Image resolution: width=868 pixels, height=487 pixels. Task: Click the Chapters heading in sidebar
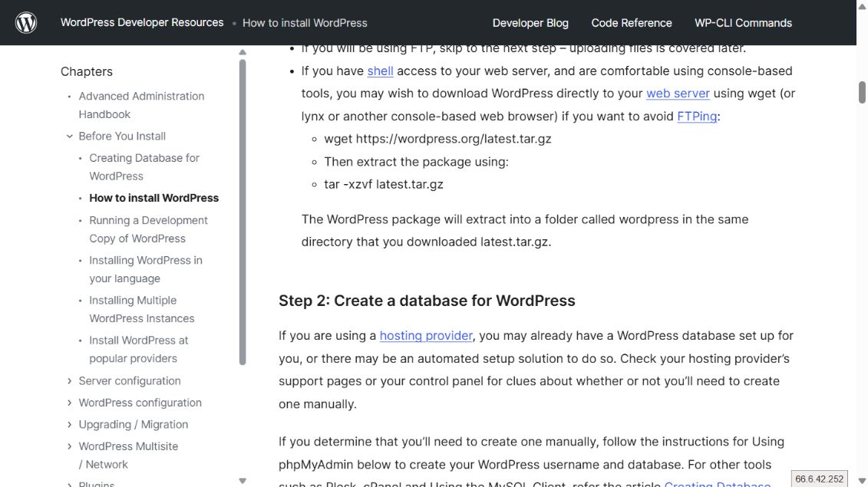pos(87,71)
